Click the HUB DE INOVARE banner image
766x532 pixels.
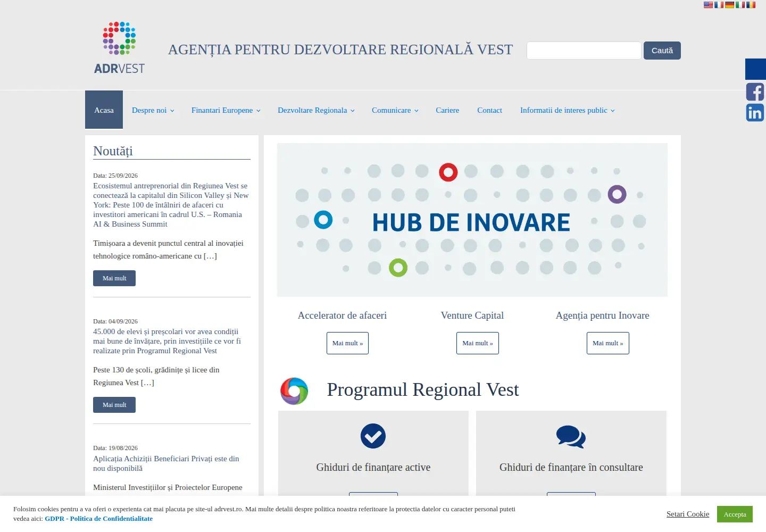click(472, 220)
